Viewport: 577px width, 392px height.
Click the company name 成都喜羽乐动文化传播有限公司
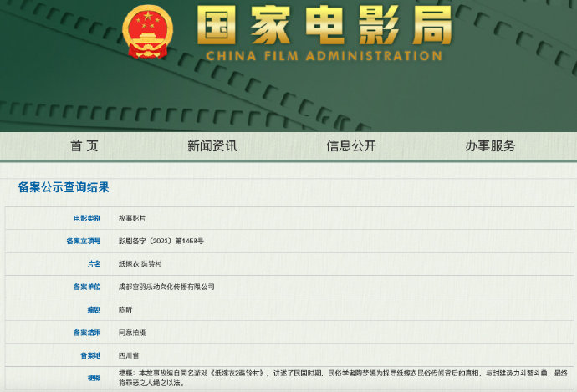(166, 287)
